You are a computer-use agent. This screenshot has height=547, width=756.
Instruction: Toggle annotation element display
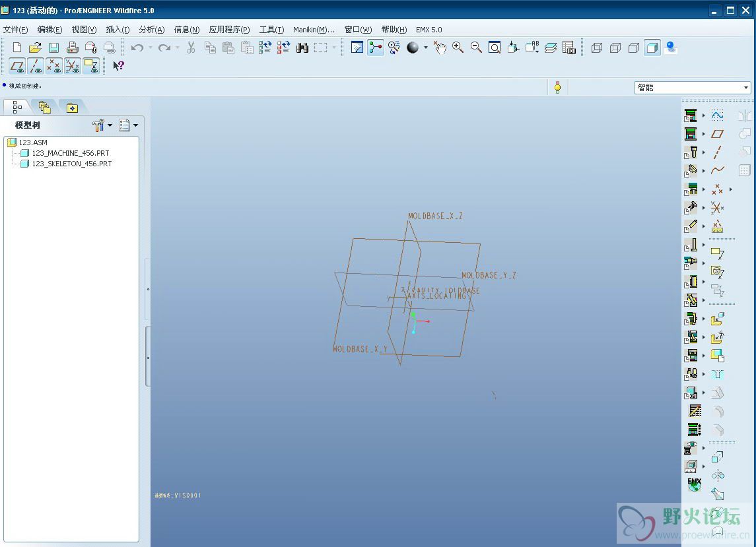[x=90, y=65]
